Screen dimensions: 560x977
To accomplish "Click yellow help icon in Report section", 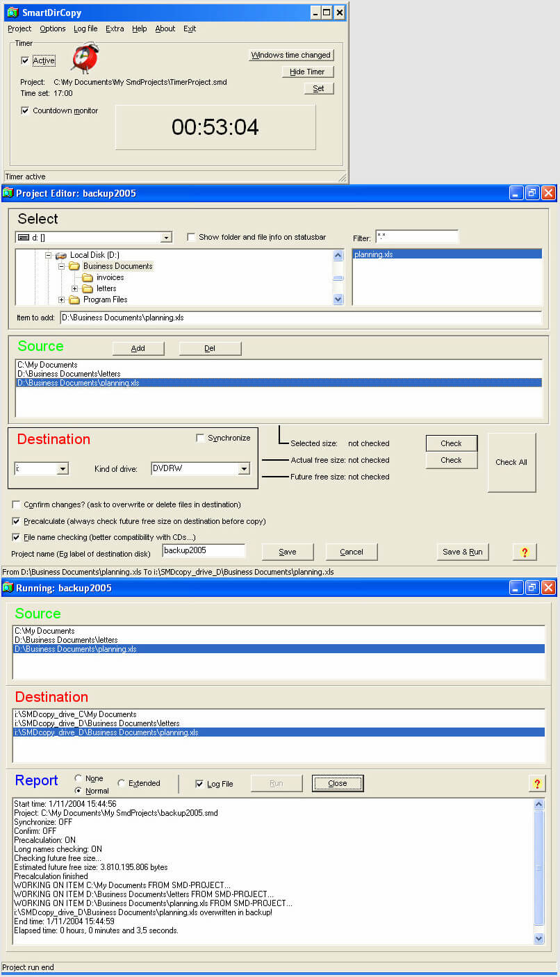I will [x=536, y=784].
